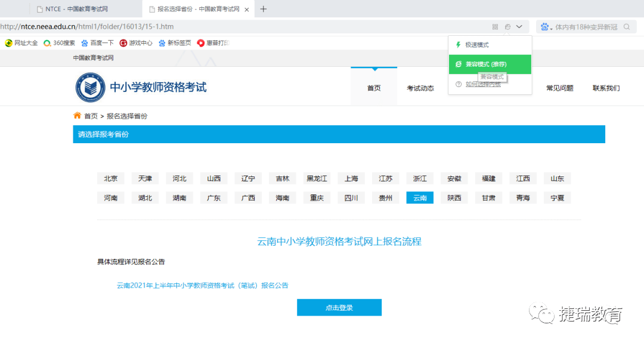Click the exam site logo emblem
644x343 pixels.
point(90,88)
